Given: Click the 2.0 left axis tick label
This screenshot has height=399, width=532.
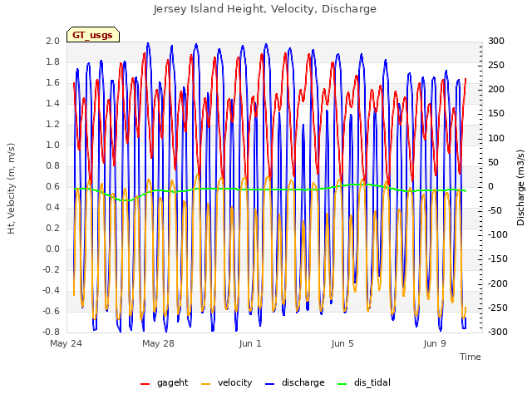Looking at the screenshot, I should (52, 41).
